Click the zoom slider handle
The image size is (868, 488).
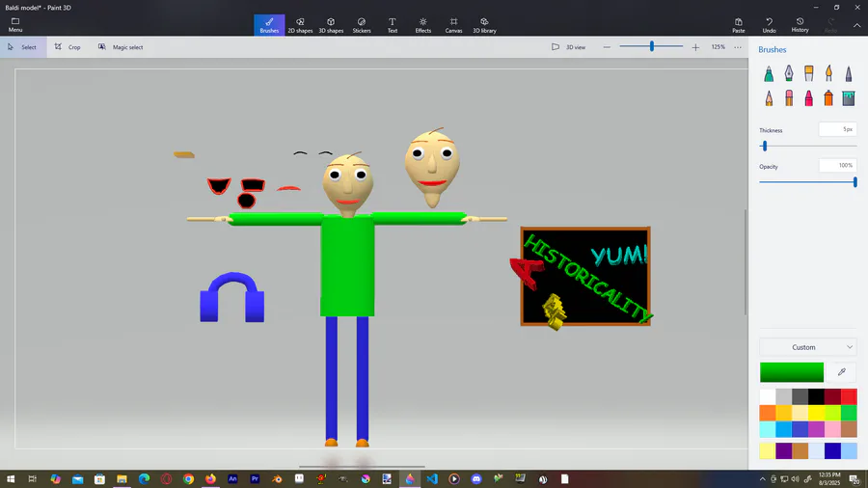[x=652, y=46]
